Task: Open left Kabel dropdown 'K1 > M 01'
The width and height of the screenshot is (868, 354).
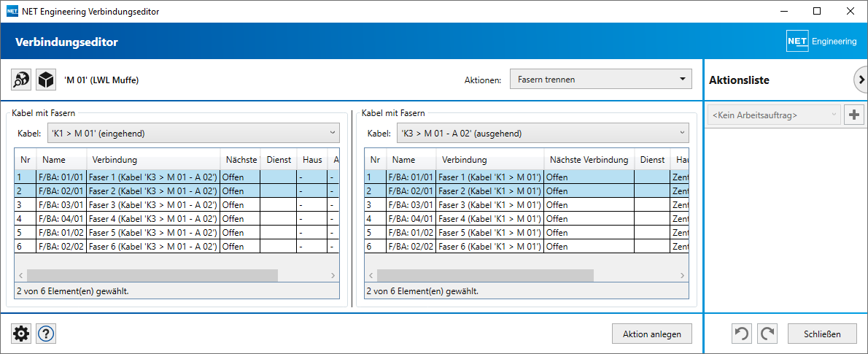Action: click(193, 133)
